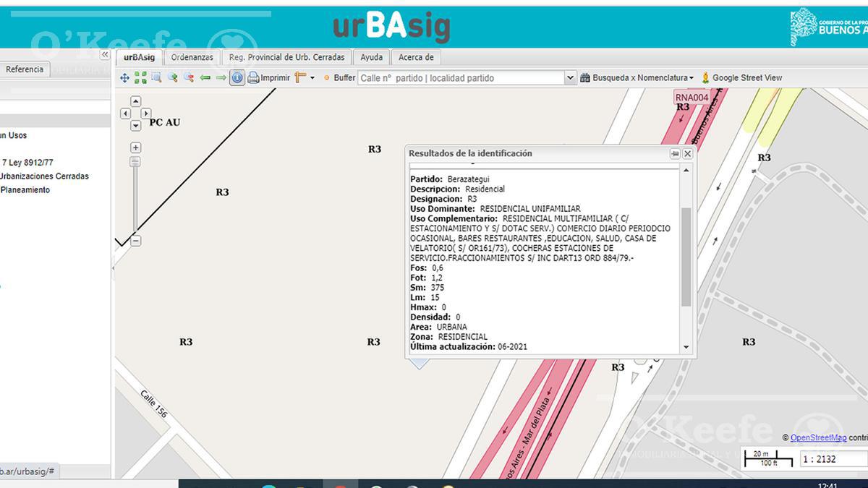
Task: Click the map zoom slider handle
Action: pyautogui.click(x=135, y=162)
